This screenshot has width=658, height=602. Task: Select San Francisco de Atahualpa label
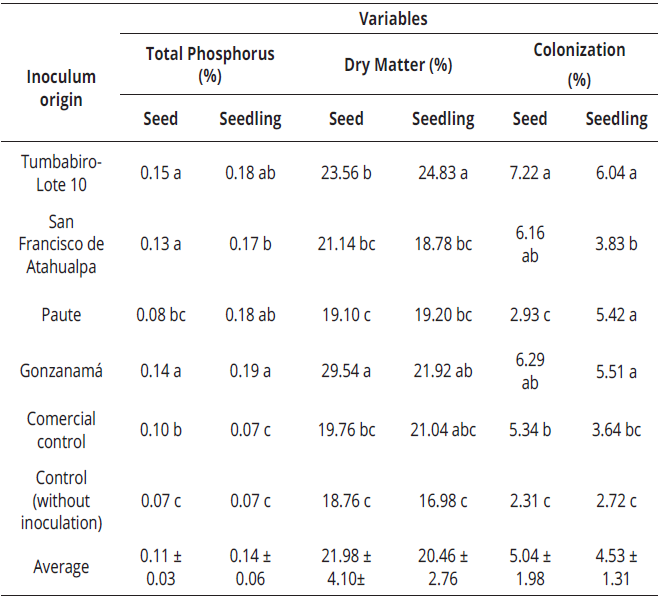point(61,243)
